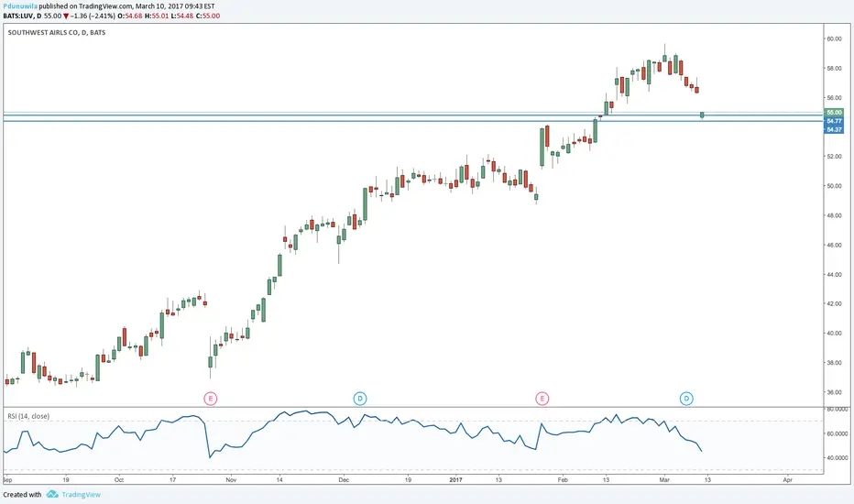Click the dividend D marker after Dec

(360, 399)
